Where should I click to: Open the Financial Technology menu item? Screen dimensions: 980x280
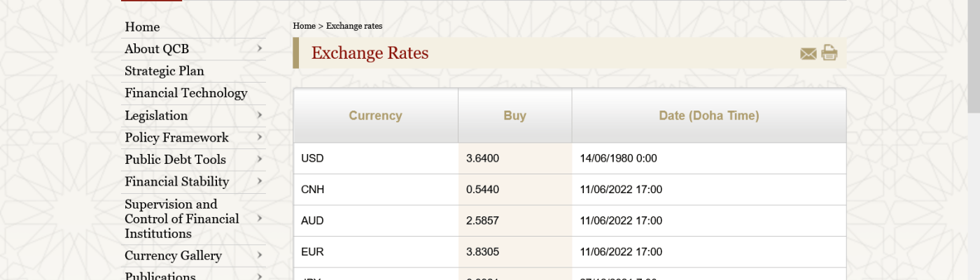[186, 93]
